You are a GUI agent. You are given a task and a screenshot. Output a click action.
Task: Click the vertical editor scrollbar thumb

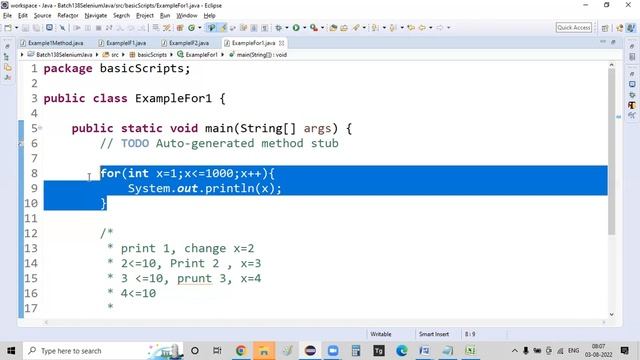tap(611, 152)
